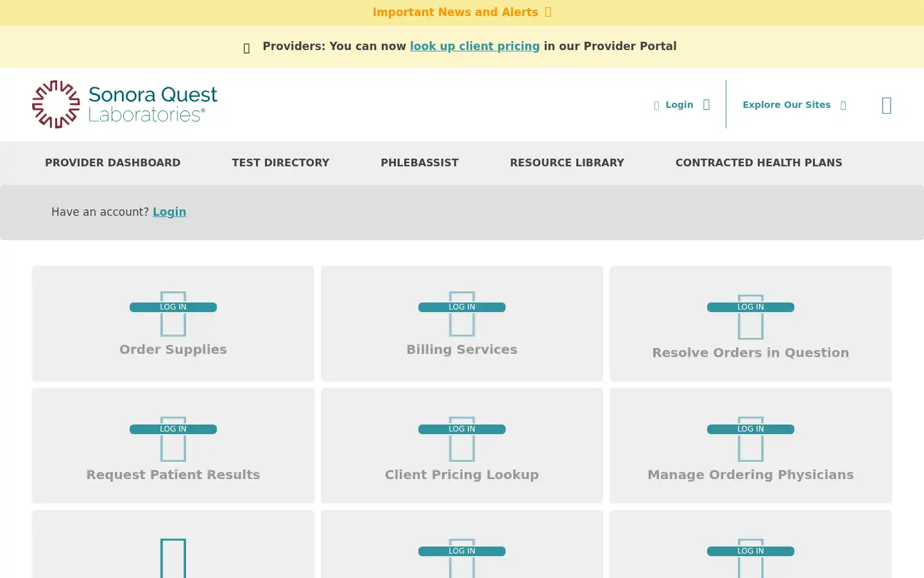The image size is (924, 578).
Task: Open the Request Patient Results label
Action: click(173, 475)
